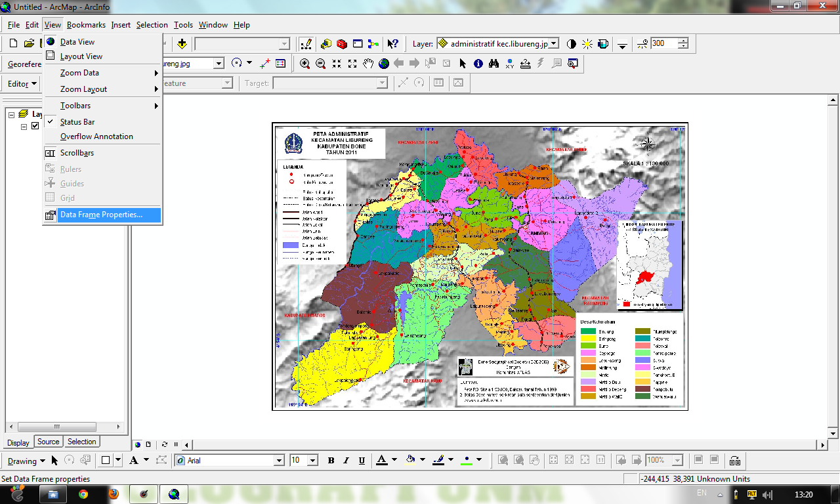Pick the fill color bucket swatch

[411, 461]
